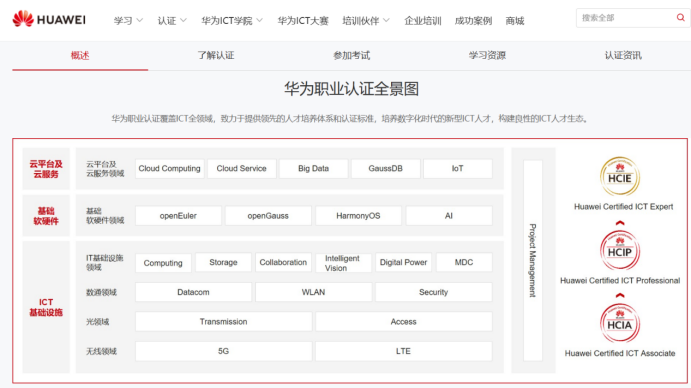691x388 pixels.
Task: Open the Project Management vertical box
Action: tap(533, 260)
